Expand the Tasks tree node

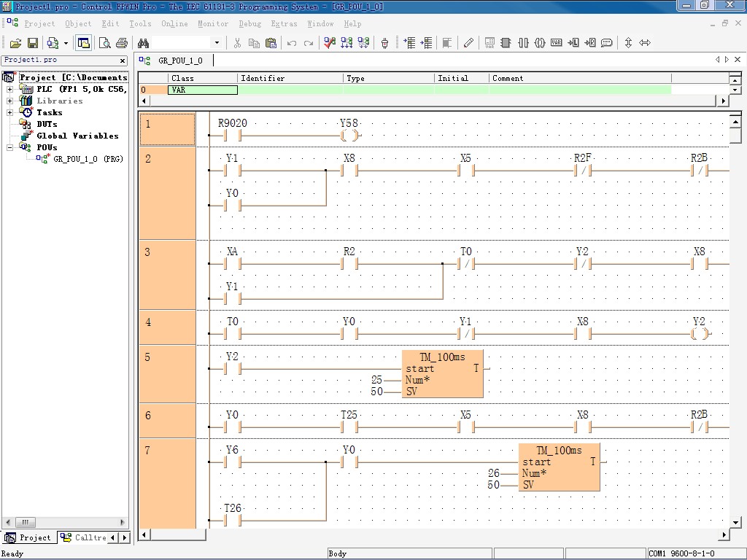(x=10, y=113)
